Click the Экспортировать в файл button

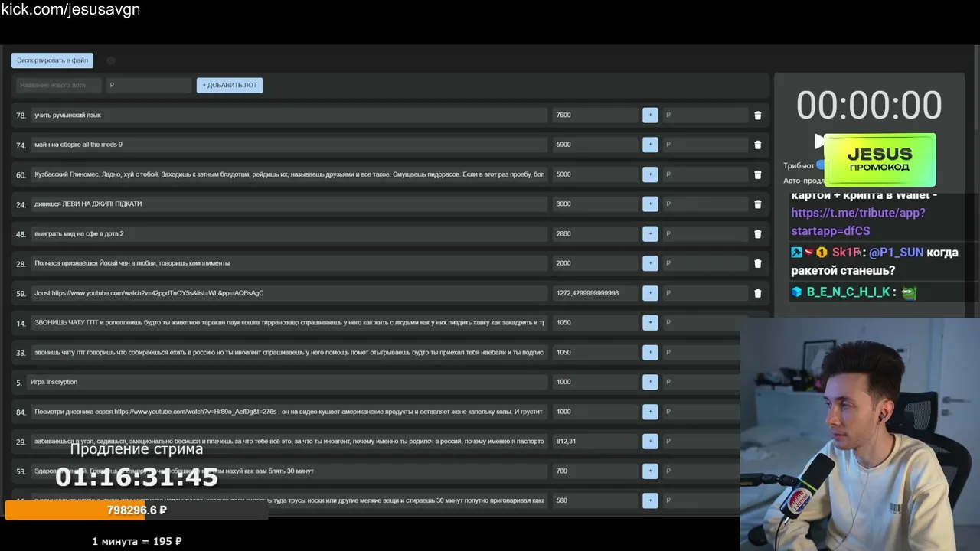52,60
